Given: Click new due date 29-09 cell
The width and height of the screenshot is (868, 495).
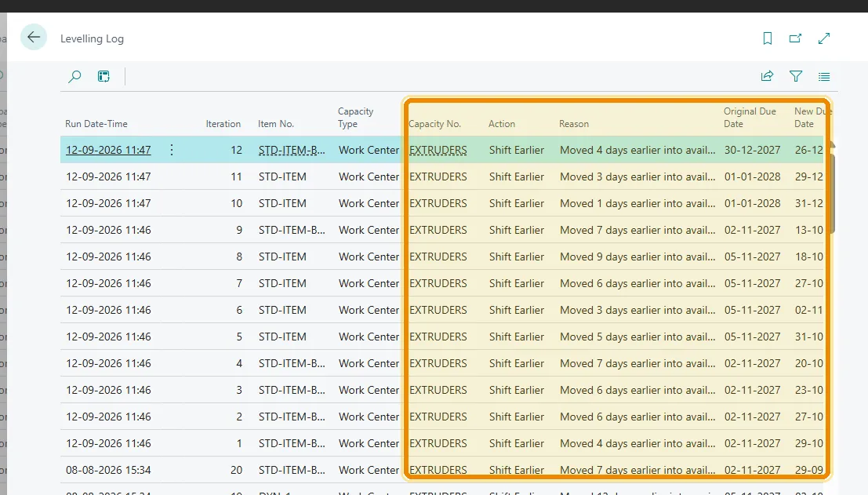Looking at the screenshot, I should (808, 470).
